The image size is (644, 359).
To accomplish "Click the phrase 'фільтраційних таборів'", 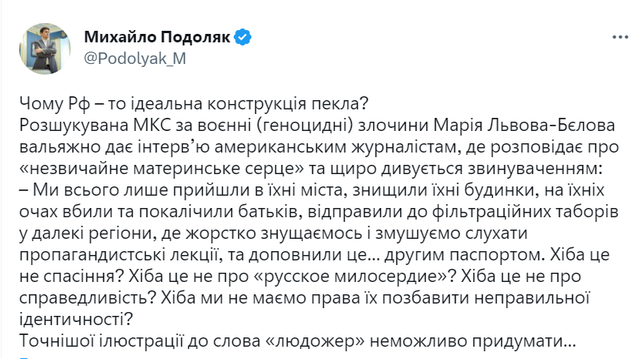I will [525, 212].
